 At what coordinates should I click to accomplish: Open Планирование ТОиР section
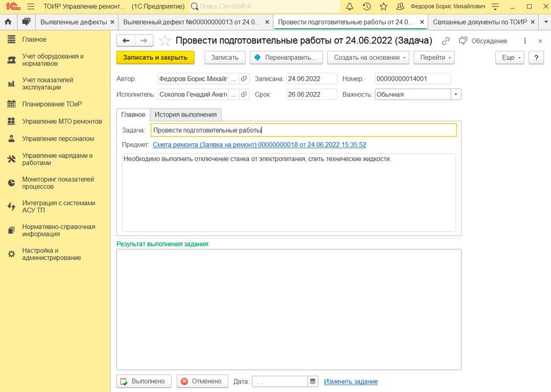52,104
